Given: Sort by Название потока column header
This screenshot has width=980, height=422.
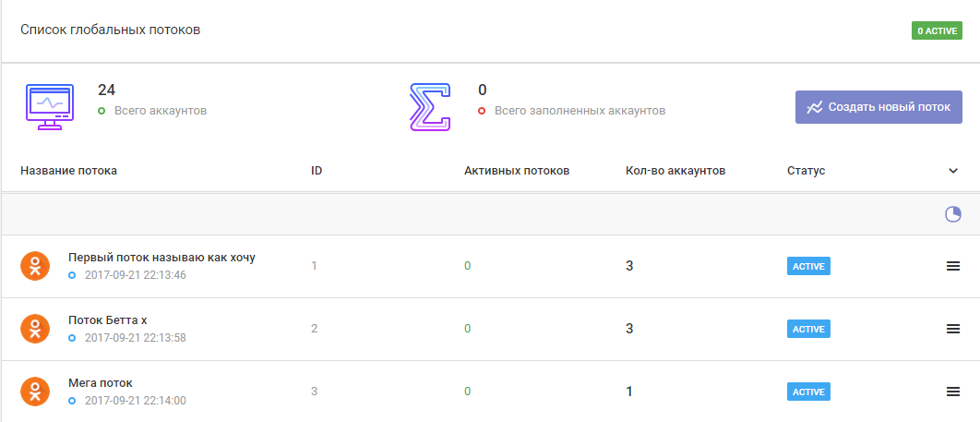Looking at the screenshot, I should 69,171.
